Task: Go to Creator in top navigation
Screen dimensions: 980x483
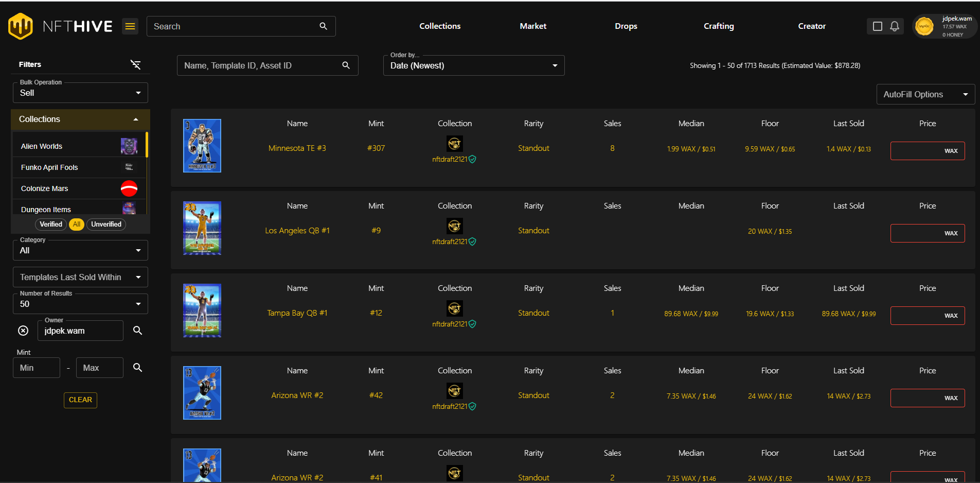Action: click(812, 26)
